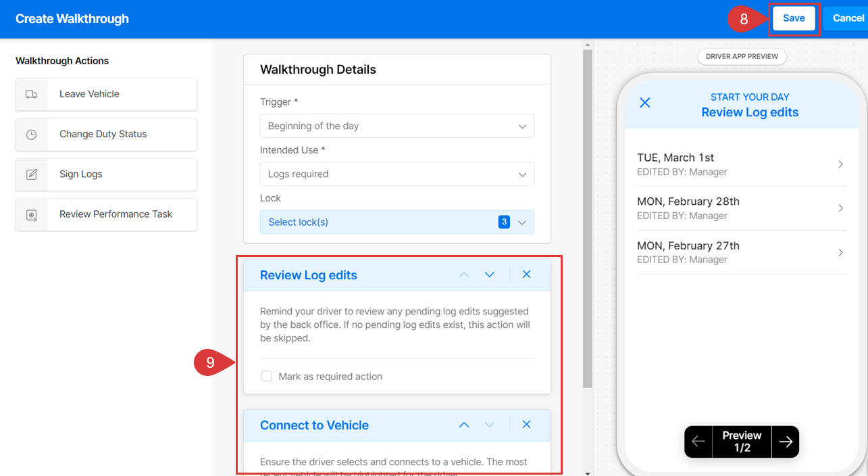
Task: Move Review Log edits card up
Action: click(464, 275)
